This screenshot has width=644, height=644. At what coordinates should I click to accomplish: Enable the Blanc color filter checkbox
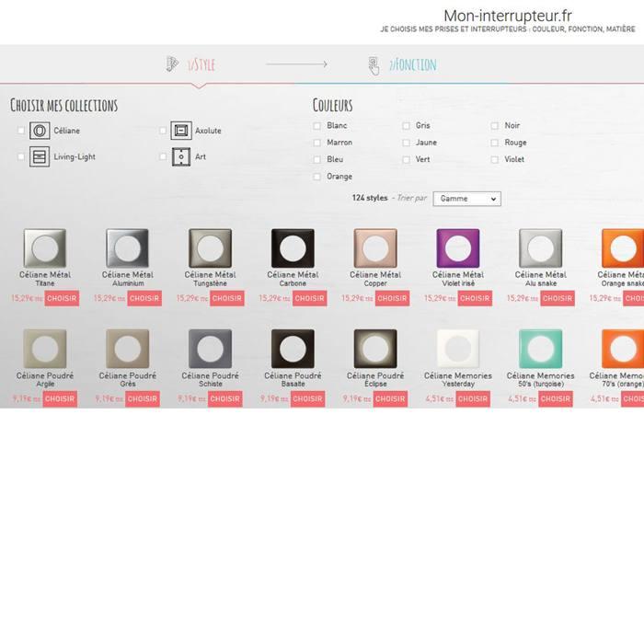[316, 126]
